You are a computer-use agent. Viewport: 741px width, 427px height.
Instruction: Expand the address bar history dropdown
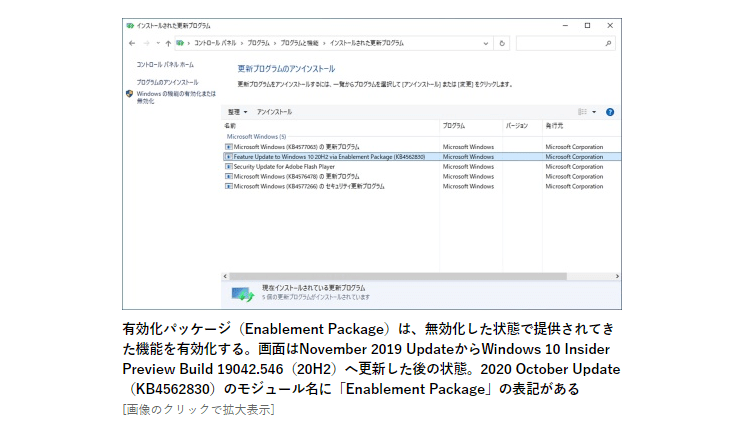tap(487, 43)
